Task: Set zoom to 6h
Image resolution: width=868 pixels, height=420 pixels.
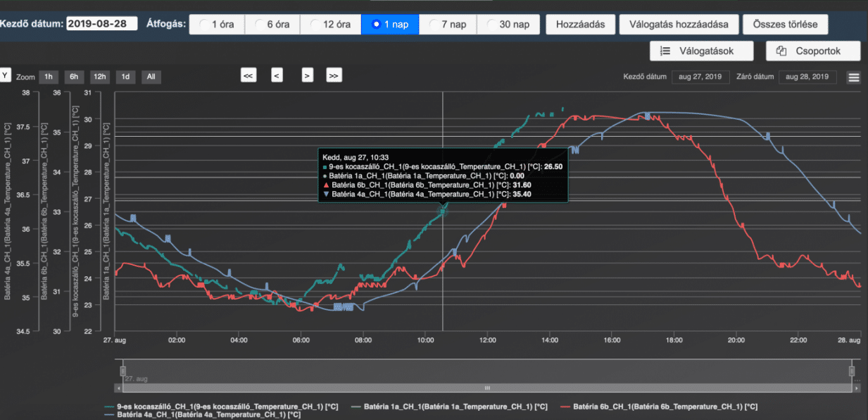Action: click(x=74, y=77)
